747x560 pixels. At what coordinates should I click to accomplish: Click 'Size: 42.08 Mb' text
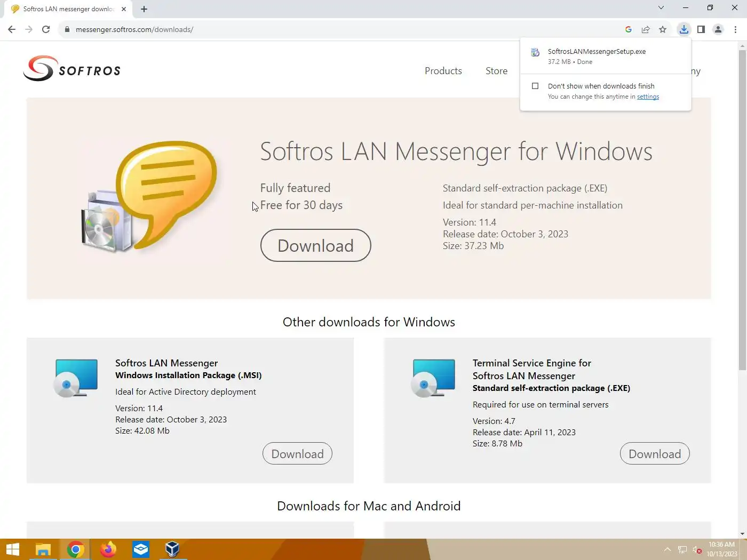[x=142, y=431]
